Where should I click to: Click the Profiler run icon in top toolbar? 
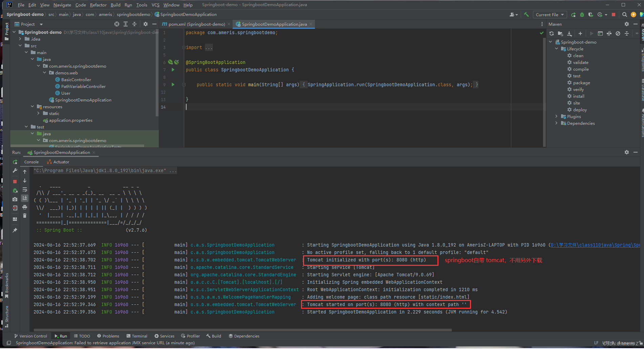coord(600,15)
